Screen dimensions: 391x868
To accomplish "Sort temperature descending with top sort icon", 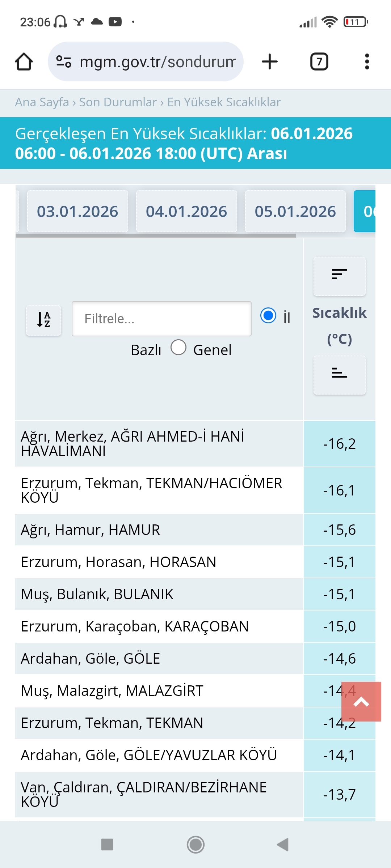I will tap(340, 276).
